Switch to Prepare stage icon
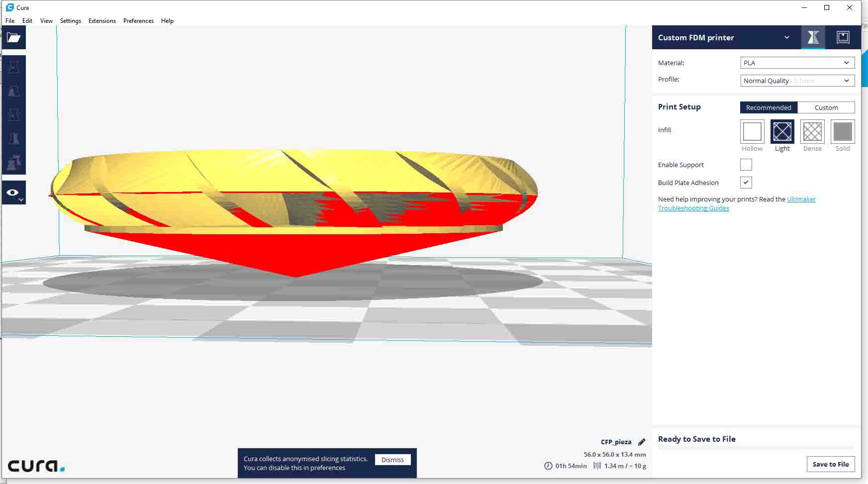Screen dimensions: 868x484 pos(813,37)
